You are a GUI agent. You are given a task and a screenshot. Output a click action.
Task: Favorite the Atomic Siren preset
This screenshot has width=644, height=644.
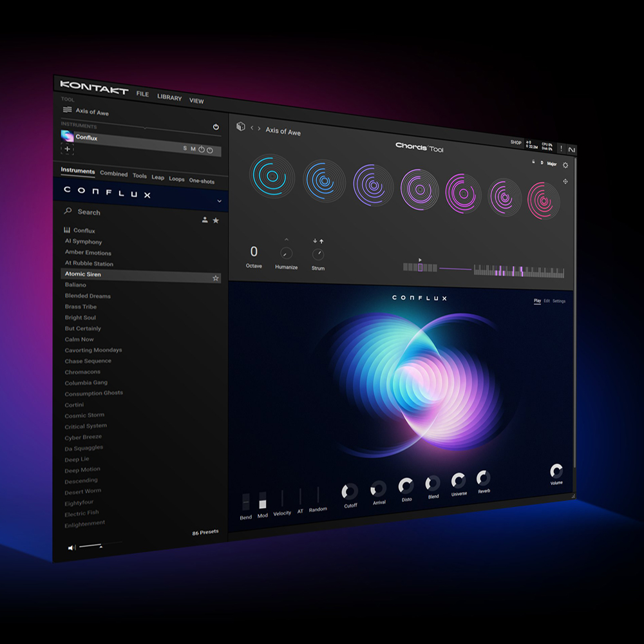click(x=216, y=278)
